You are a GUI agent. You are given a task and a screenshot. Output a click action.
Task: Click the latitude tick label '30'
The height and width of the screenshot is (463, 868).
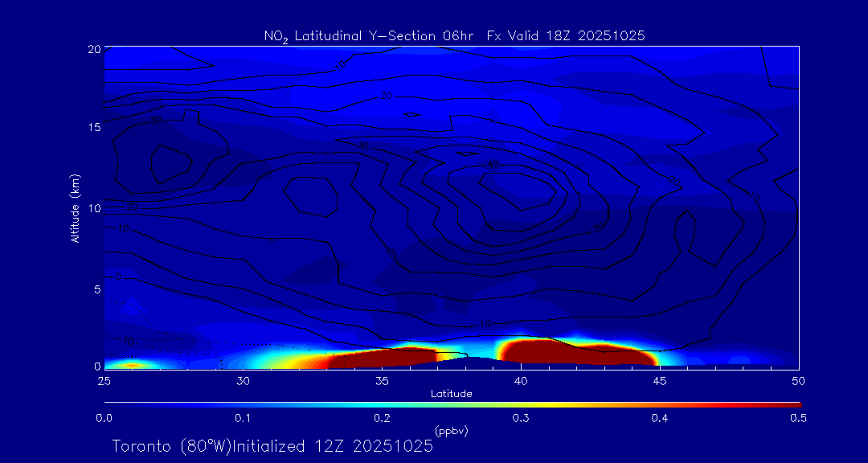point(243,381)
